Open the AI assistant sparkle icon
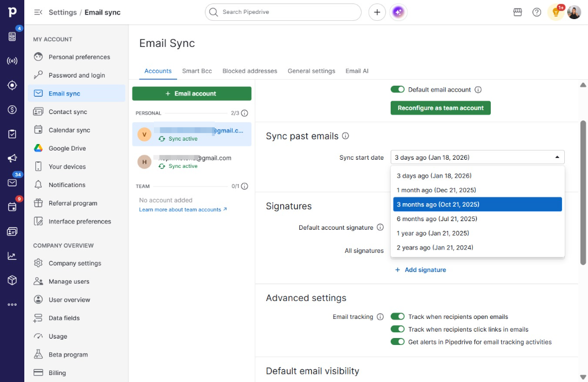This screenshot has height=382, width=588. (398, 12)
